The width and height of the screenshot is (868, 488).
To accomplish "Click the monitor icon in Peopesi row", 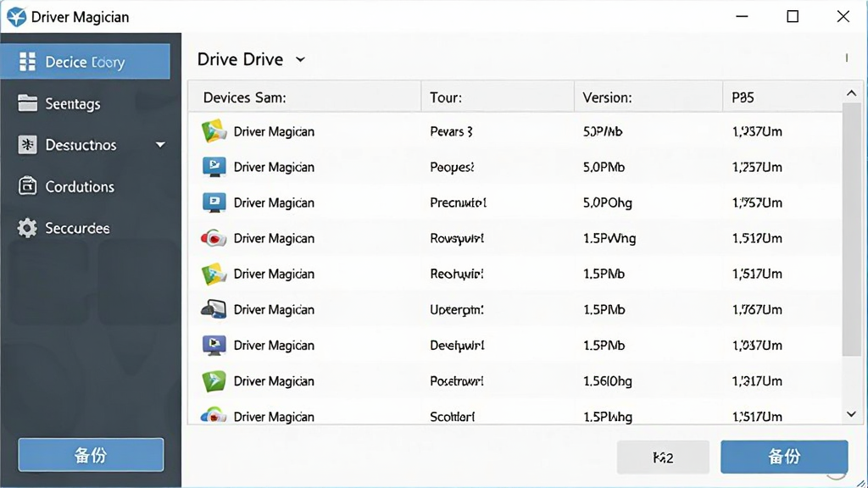I will coord(214,167).
